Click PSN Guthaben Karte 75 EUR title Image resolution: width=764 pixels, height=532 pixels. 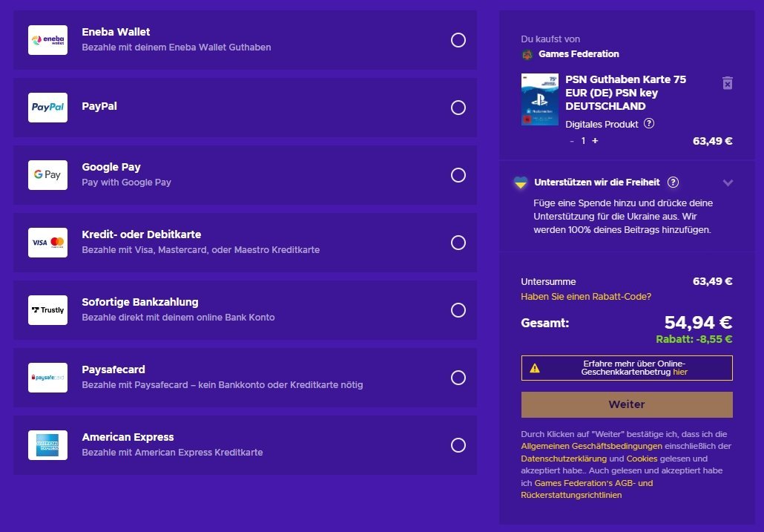pyautogui.click(x=625, y=93)
